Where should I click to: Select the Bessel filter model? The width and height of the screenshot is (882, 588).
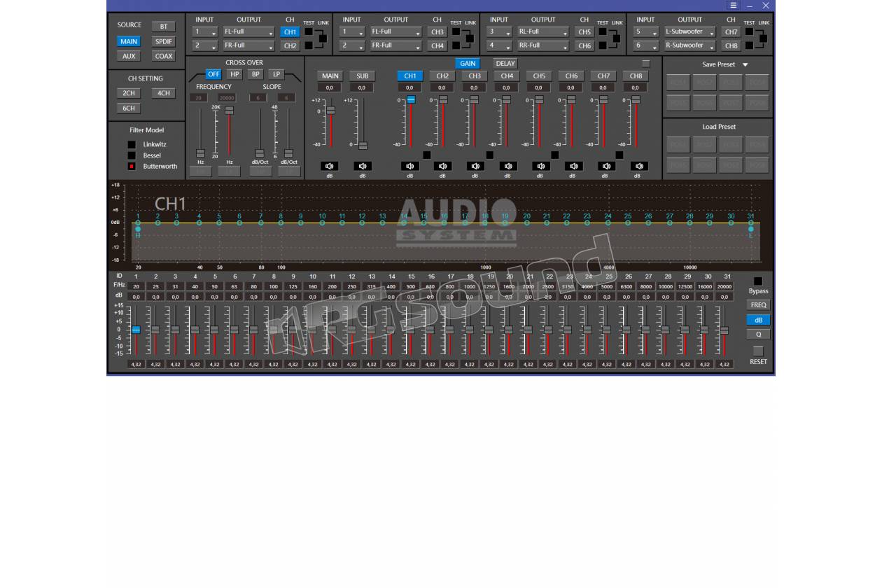(132, 155)
